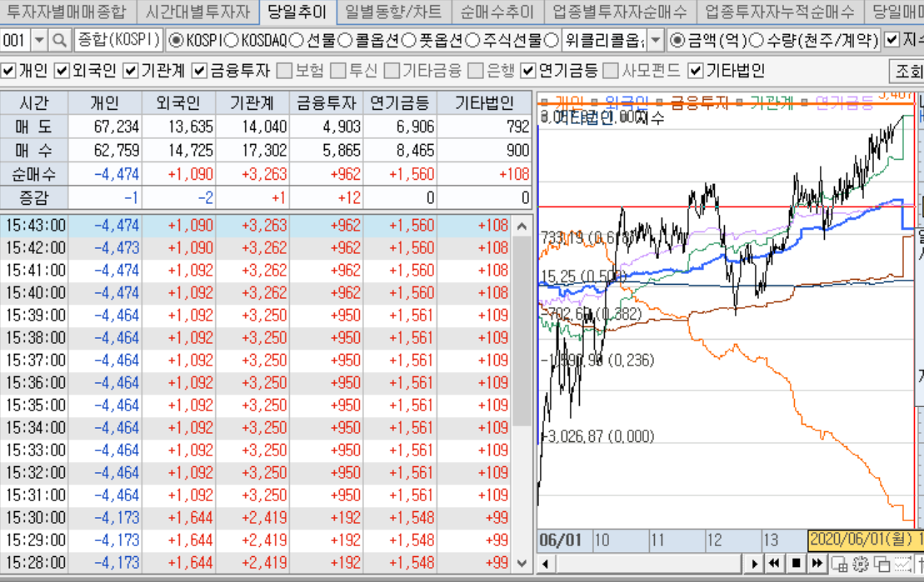Click the code input field showing 001
Screen dimensions: 924x582
15,40
